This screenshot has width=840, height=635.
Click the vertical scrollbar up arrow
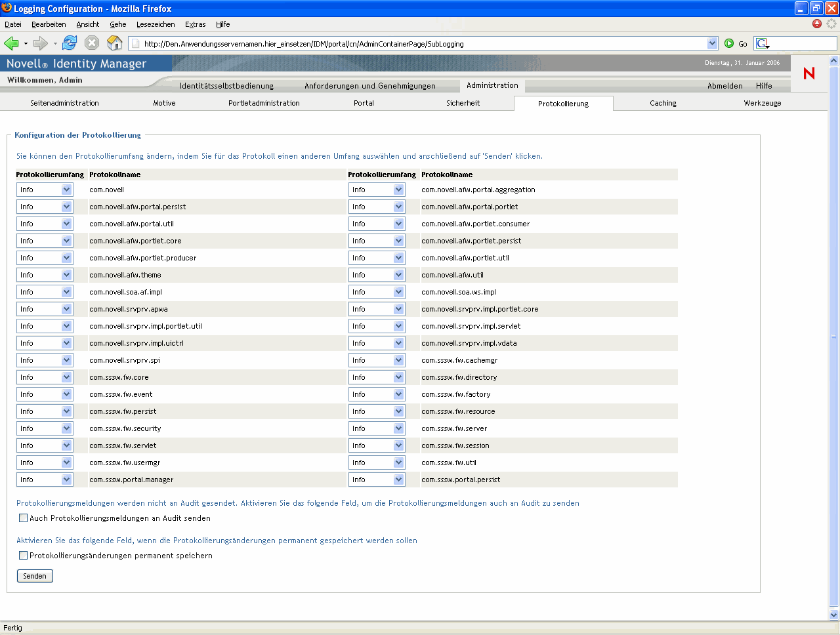(x=834, y=60)
